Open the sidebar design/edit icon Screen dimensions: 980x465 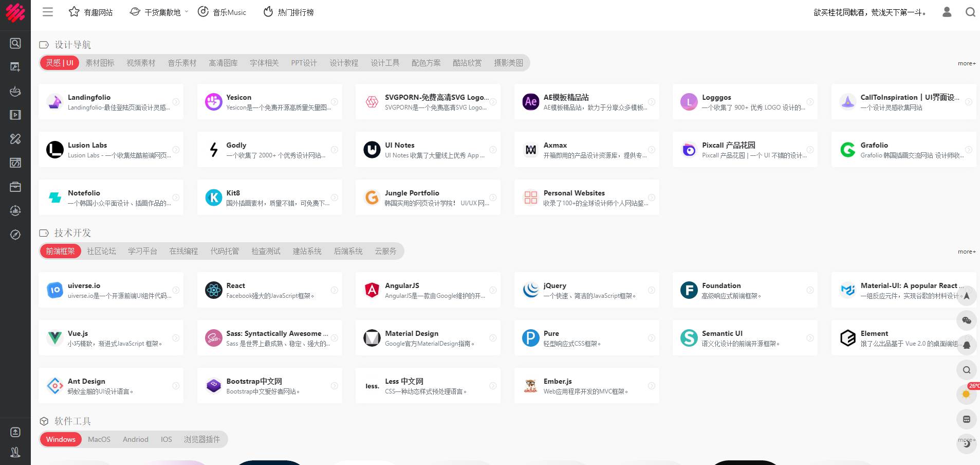[15, 67]
